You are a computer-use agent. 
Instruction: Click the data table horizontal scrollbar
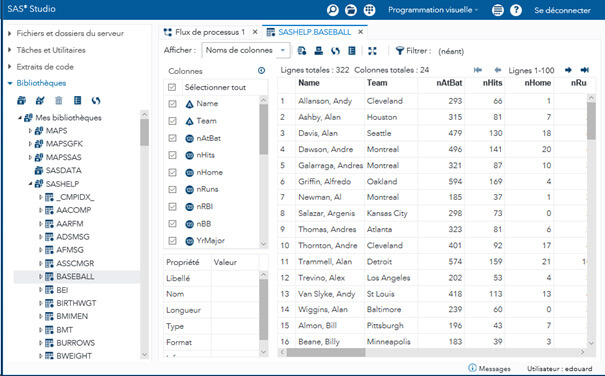(433, 352)
